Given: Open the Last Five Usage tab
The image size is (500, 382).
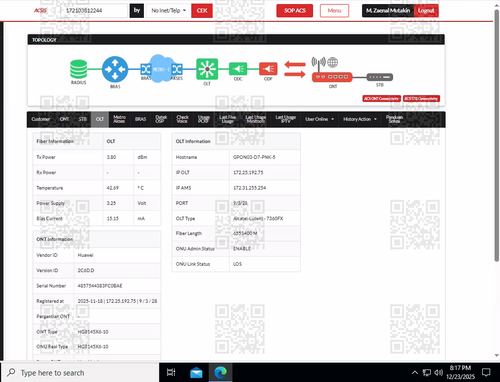Looking at the screenshot, I should (x=228, y=119).
